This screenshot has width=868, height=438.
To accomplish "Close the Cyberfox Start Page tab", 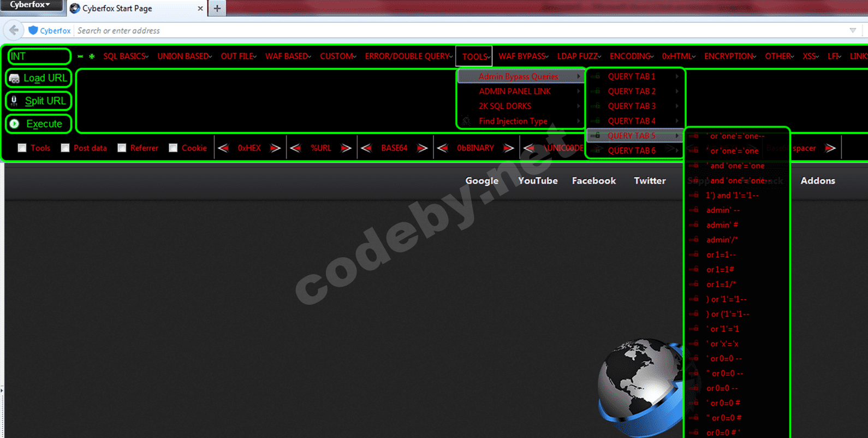I will [x=200, y=8].
